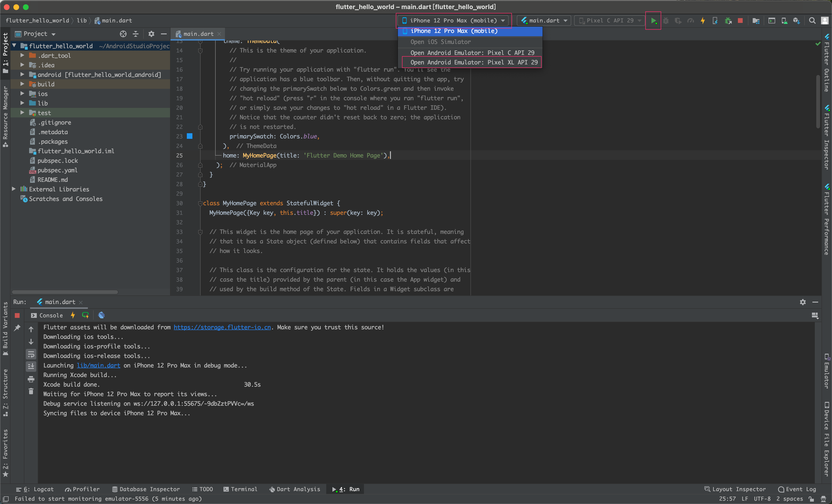Toggle Resource Manager side panel

(x=5, y=116)
